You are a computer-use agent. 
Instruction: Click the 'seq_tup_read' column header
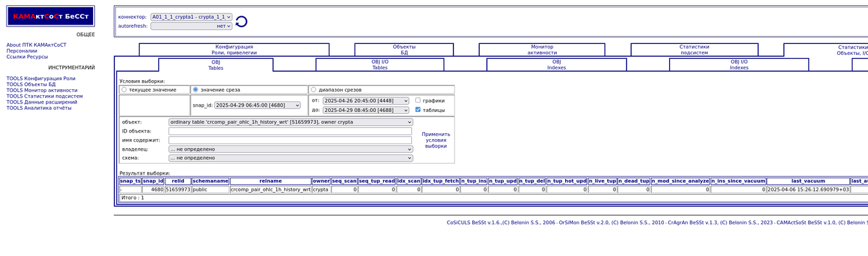(377, 181)
